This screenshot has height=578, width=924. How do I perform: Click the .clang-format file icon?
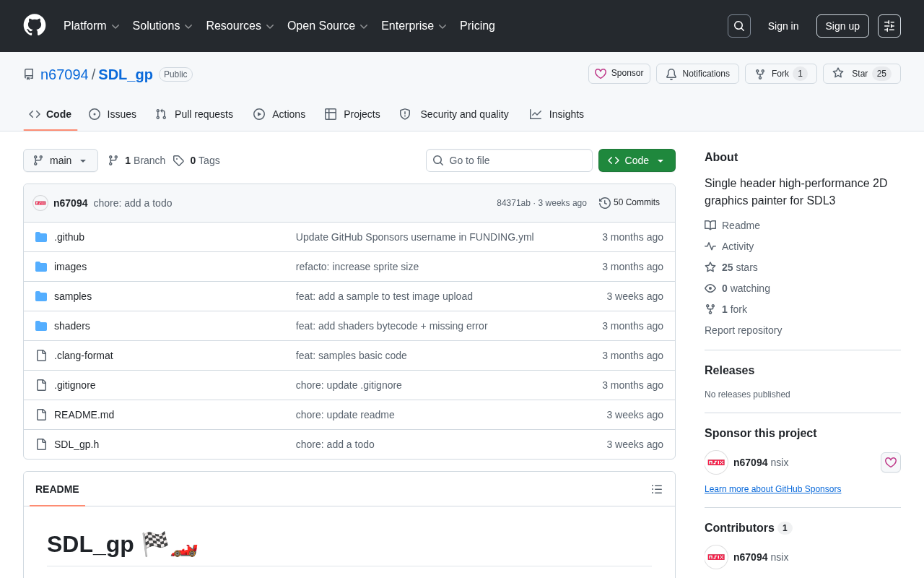coord(41,355)
